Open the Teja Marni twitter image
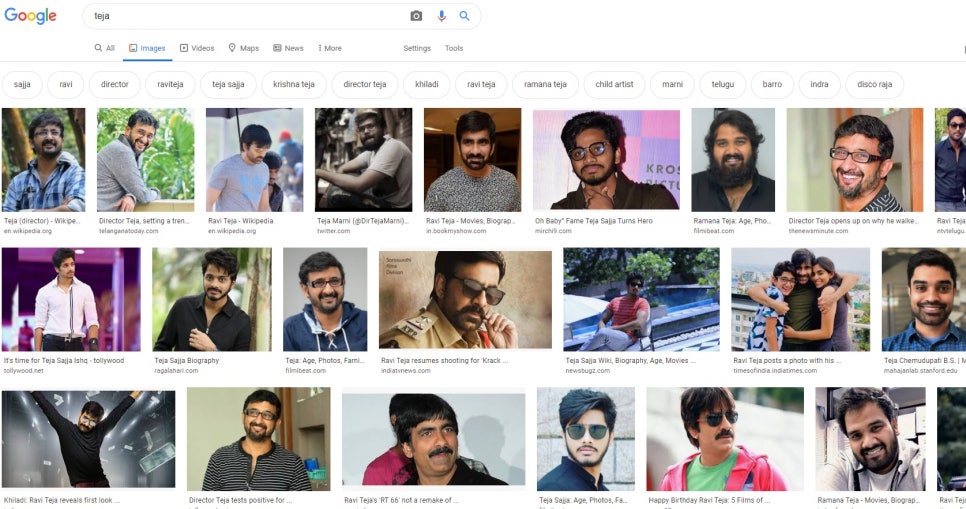This screenshot has height=509, width=966. click(363, 160)
